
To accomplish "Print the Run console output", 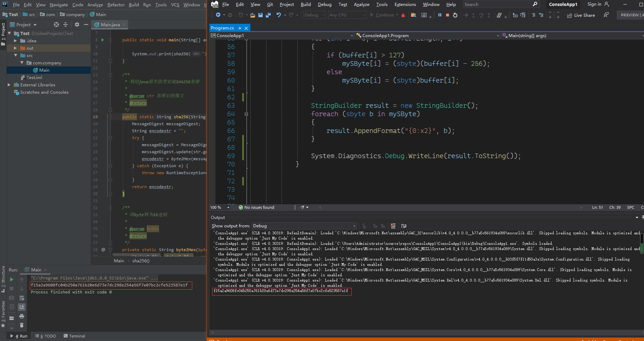I will [x=22, y=316].
